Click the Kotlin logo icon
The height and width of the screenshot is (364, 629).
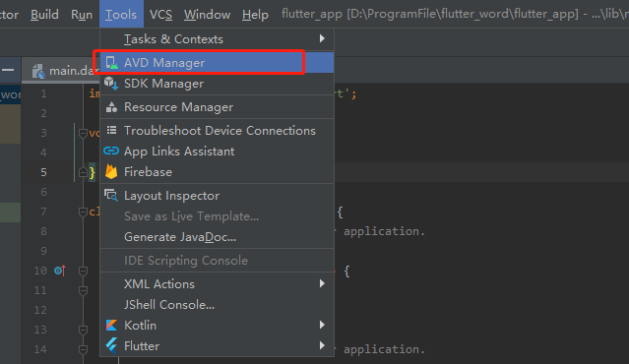tap(111, 325)
